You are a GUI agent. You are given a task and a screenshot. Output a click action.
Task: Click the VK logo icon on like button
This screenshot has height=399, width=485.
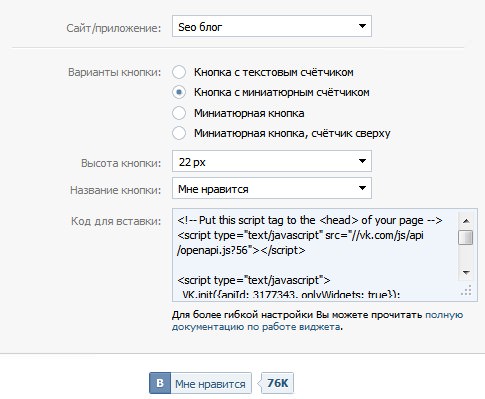[x=160, y=383]
